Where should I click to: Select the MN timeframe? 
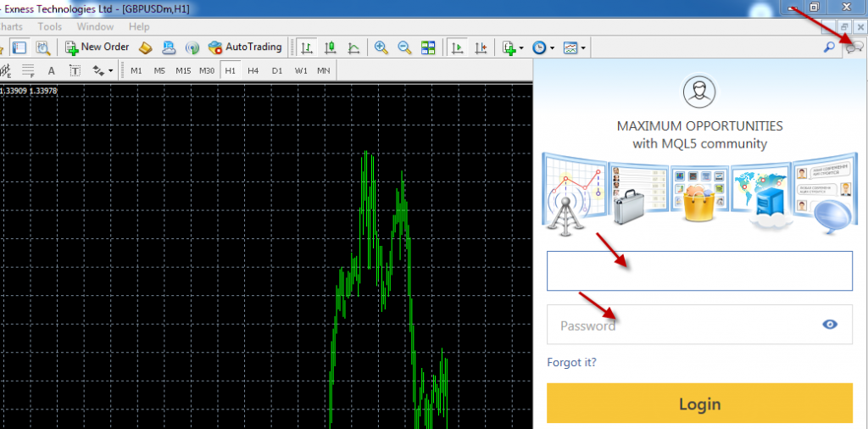(x=323, y=71)
